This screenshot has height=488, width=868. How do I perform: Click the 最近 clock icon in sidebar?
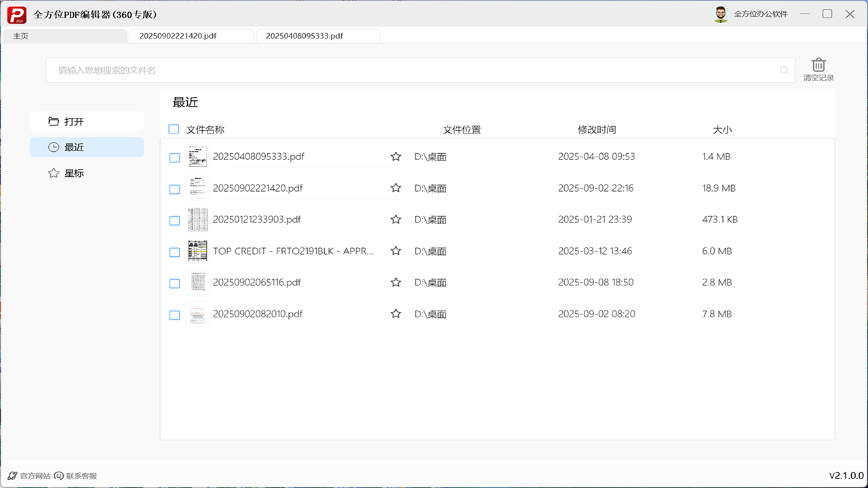coord(54,146)
